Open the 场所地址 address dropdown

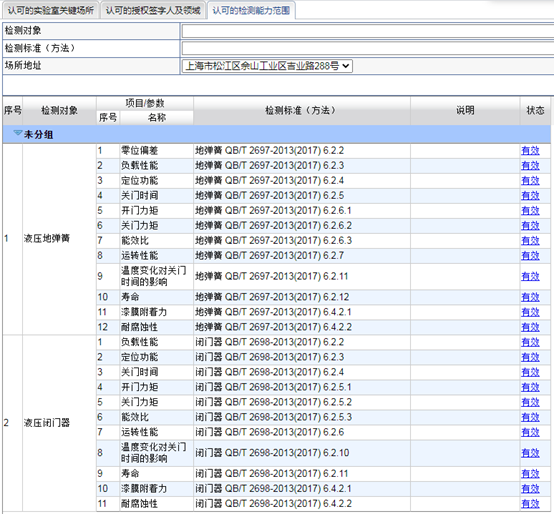tap(267, 66)
